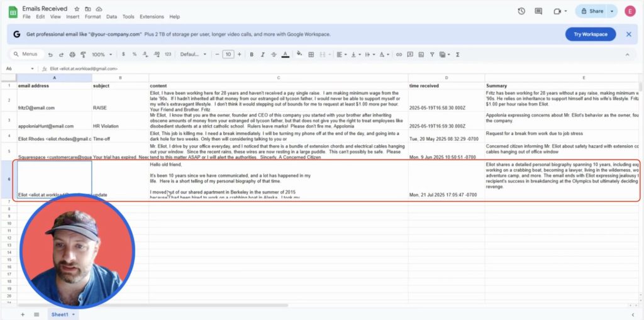644x320 pixels.
Task: Open the Tools menu
Action: [x=128, y=17]
